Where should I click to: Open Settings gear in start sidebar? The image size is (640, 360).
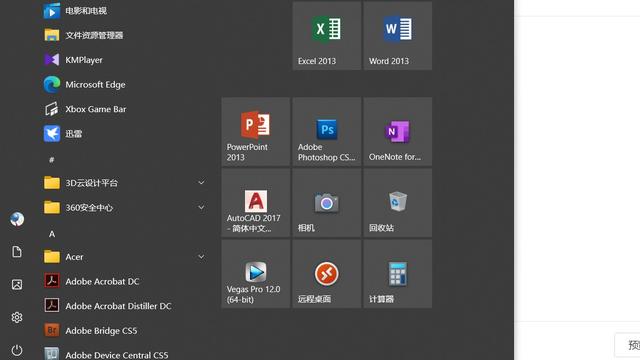pyautogui.click(x=17, y=317)
